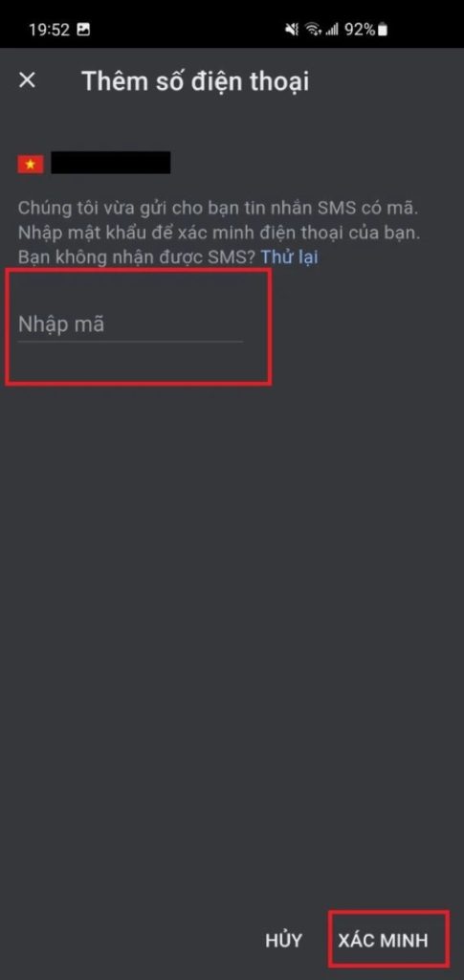Tap the Wi-Fi status icon
The width and height of the screenshot is (464, 980).
point(312,30)
